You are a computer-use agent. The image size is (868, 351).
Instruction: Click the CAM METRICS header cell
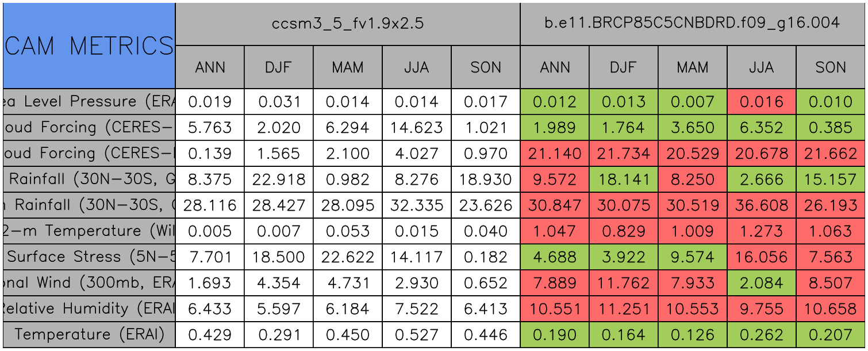coord(89,45)
